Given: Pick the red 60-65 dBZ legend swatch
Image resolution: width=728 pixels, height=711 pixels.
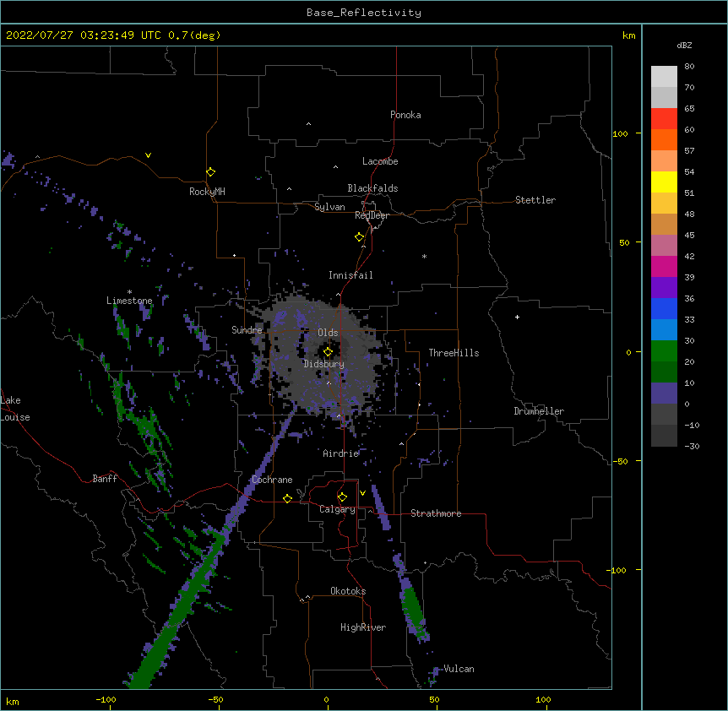Looking at the screenshot, I should (x=664, y=119).
